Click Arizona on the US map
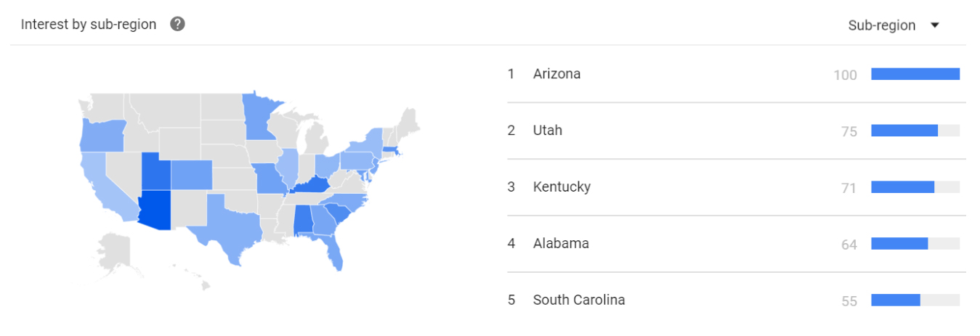Screen dimensions: 980x336 pos(155,210)
